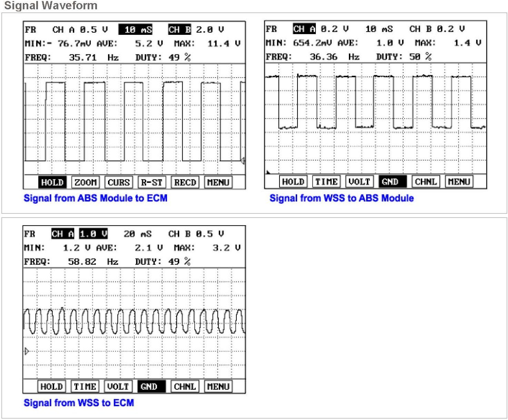Image resolution: width=508 pixels, height=420 pixels.
Task: Click GND in the WSS to ABS Module scope
Action: tap(392, 182)
